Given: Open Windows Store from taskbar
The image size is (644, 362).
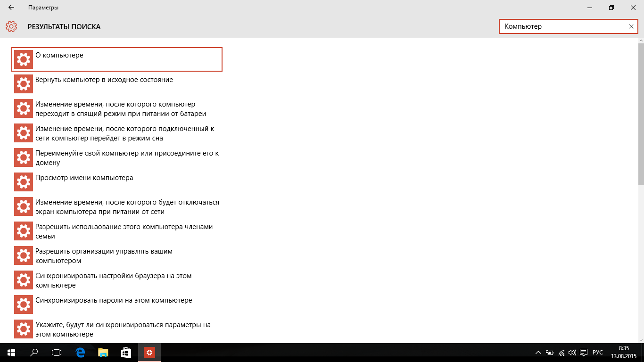Looking at the screenshot, I should point(126,353).
